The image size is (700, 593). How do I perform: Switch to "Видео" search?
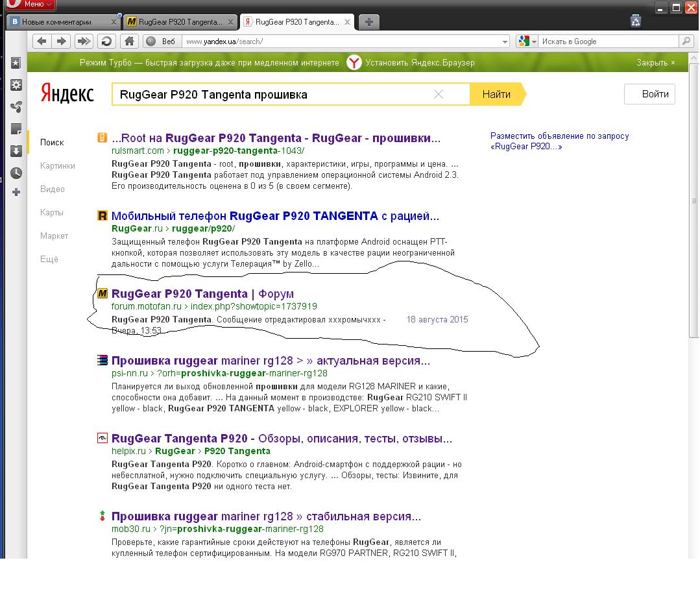click(53, 189)
